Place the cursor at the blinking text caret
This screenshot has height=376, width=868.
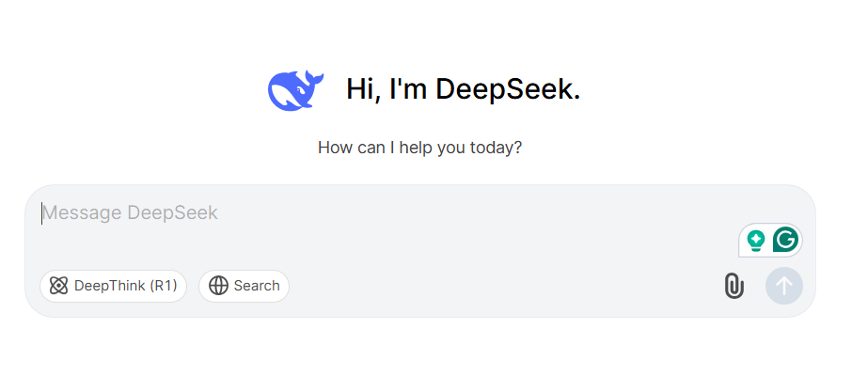point(41,213)
